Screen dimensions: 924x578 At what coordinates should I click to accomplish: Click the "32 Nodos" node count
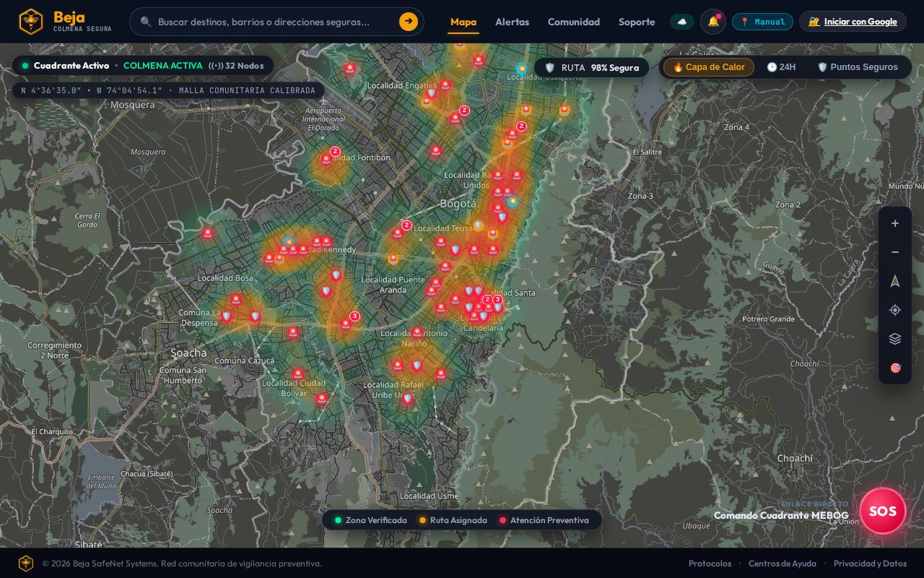pos(236,66)
